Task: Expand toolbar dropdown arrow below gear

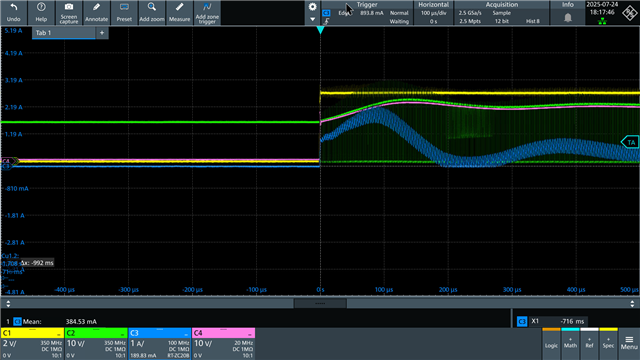Action: [x=312, y=19]
